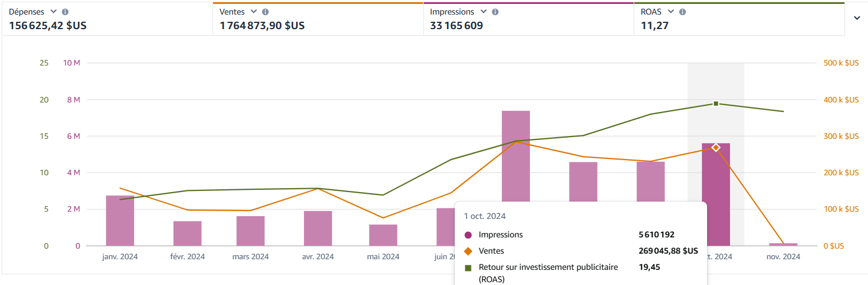Click the nov. 2024 axis label

click(x=783, y=257)
